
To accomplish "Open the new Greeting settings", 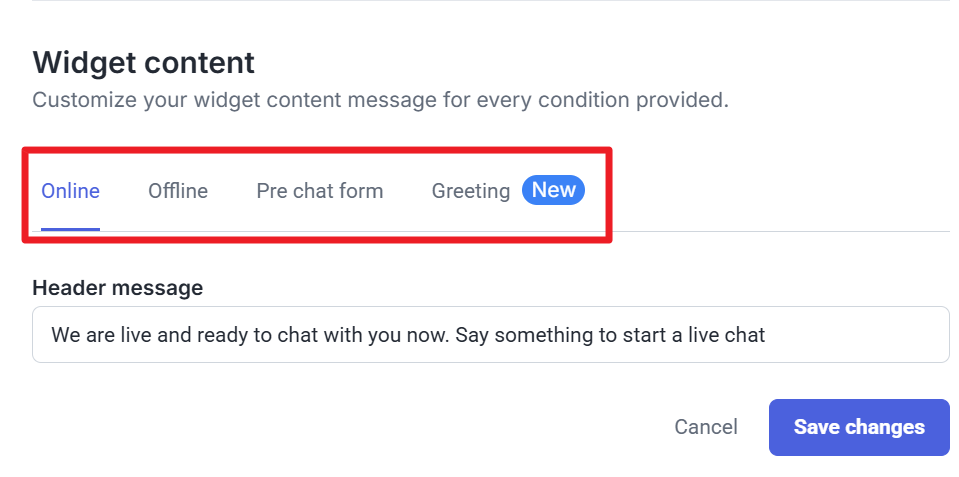I will tap(471, 191).
